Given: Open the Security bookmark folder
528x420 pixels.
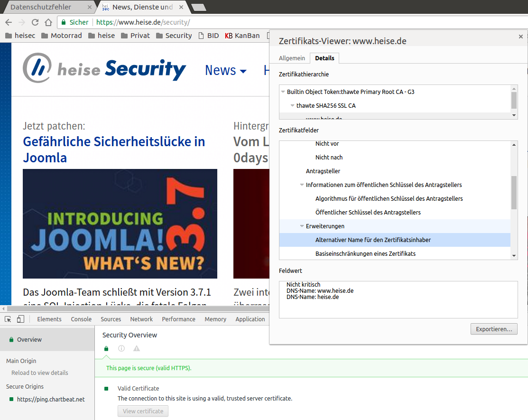Looking at the screenshot, I should [174, 36].
